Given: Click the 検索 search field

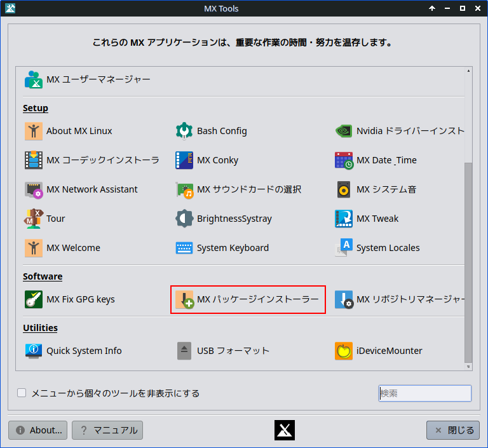Looking at the screenshot, I should [x=424, y=393].
